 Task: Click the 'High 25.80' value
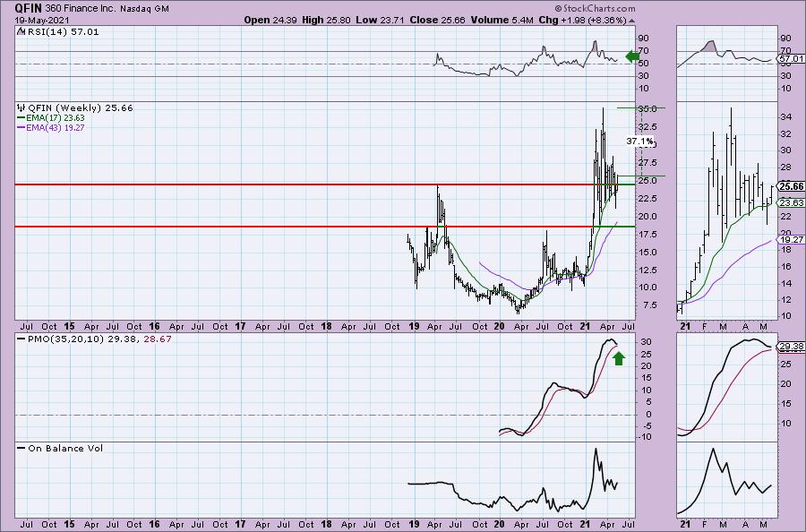[325, 20]
